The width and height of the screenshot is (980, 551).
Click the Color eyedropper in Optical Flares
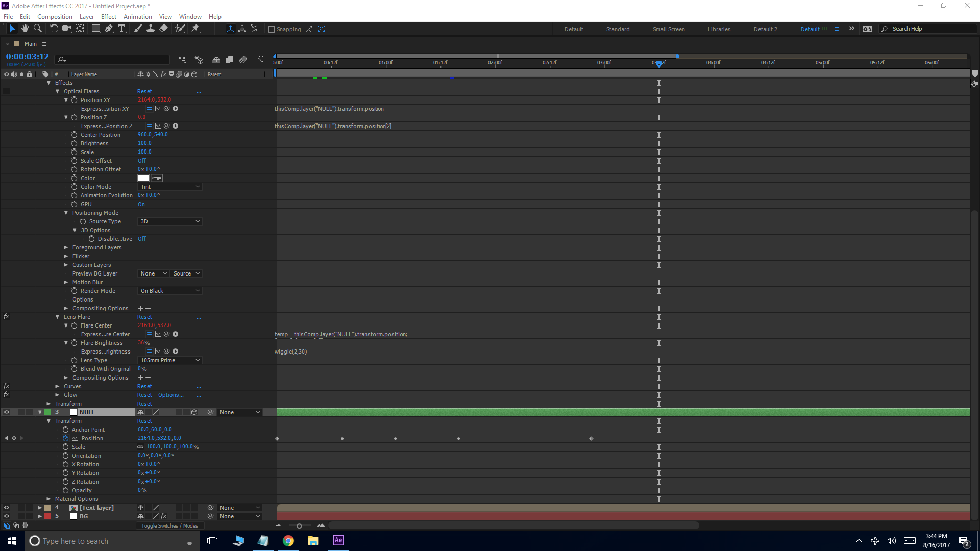point(157,178)
